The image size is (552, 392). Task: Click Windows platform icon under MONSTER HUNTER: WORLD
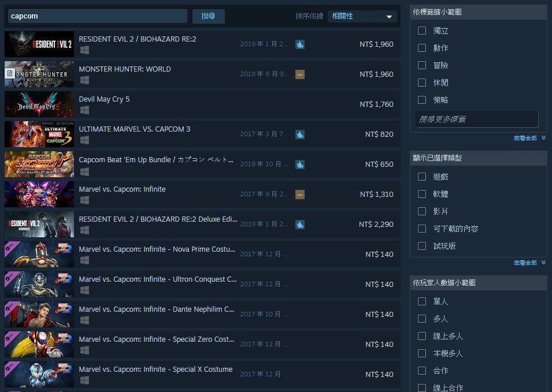point(84,80)
